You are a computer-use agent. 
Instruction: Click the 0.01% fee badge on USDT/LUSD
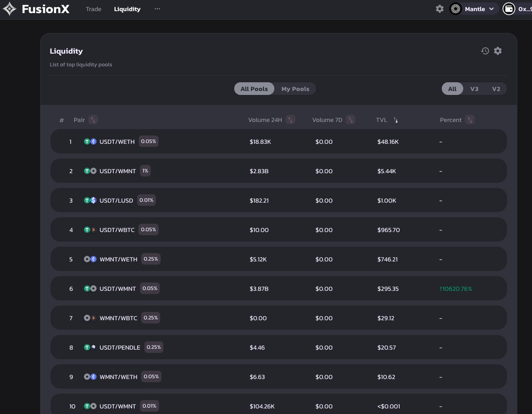[146, 200]
